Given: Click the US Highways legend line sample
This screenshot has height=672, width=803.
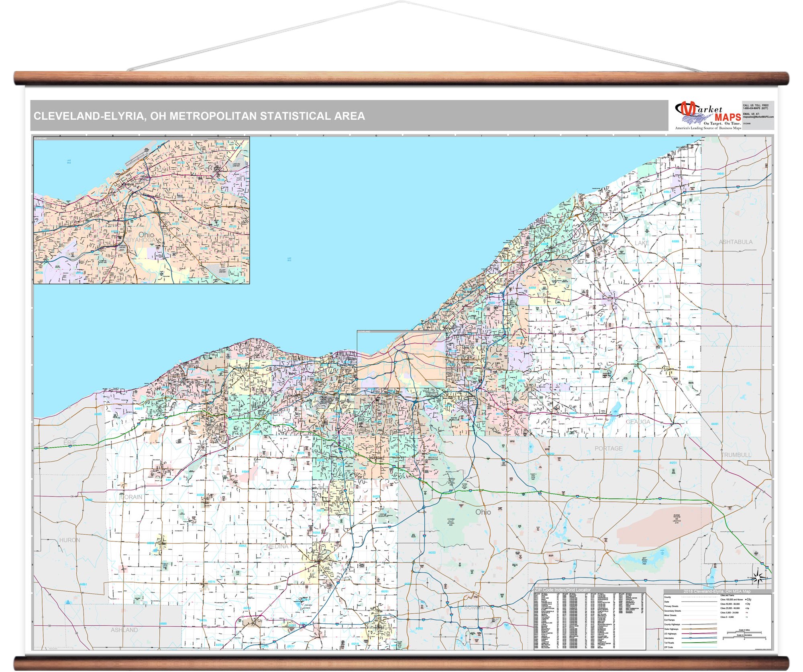Looking at the screenshot, I should pos(699,633).
